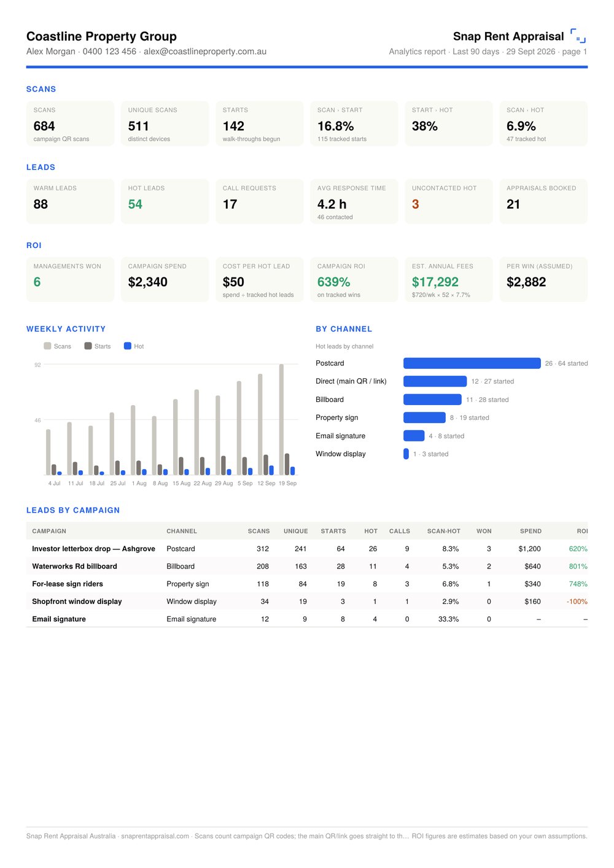Click the 'Email signature' campaign name in the table

(59, 619)
